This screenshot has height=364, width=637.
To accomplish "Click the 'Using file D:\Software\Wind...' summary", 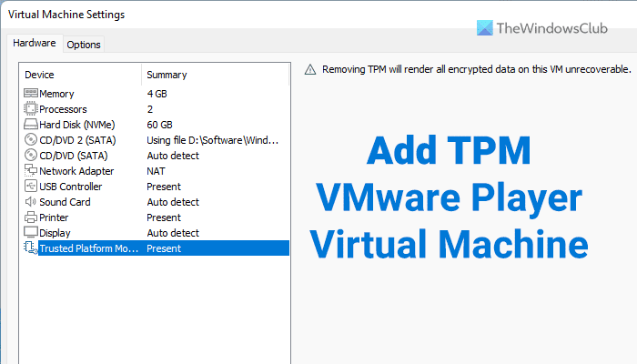I will (x=212, y=140).
